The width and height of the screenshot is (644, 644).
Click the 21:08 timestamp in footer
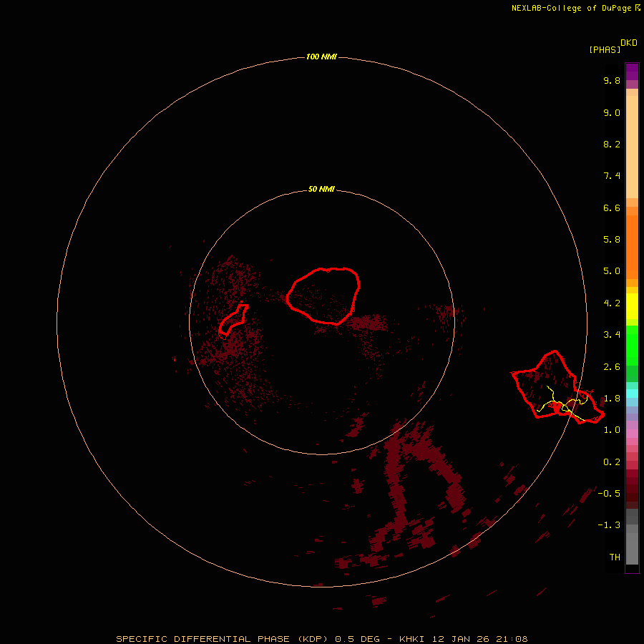[512, 639]
